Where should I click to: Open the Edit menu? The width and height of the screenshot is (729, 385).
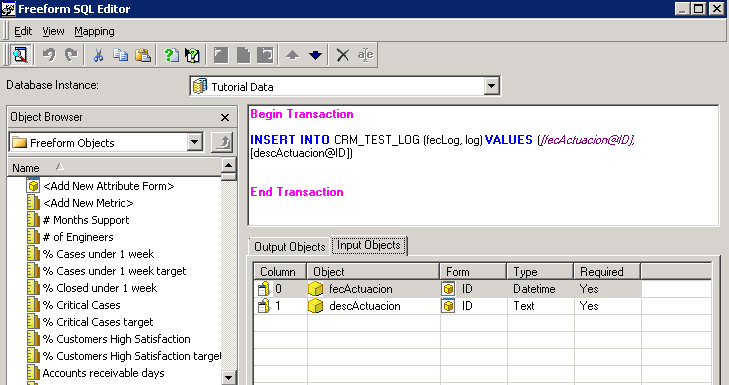coord(23,31)
